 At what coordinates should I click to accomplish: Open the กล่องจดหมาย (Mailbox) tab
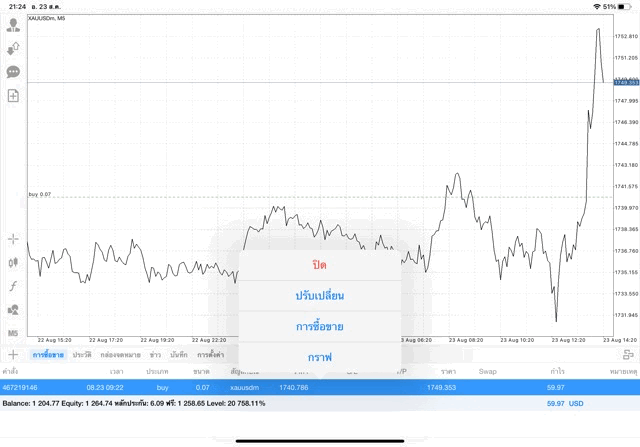(x=119, y=355)
